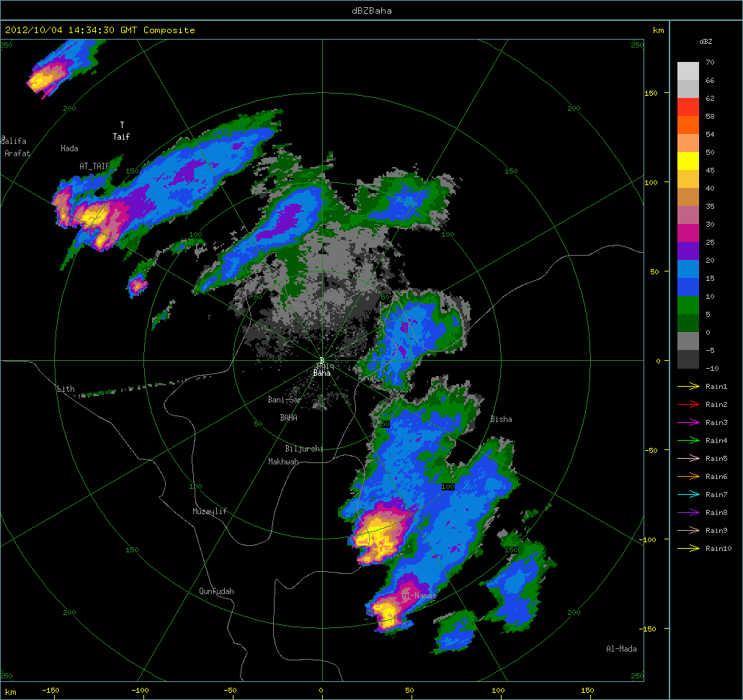Select the red Rain2 arrow
Viewport: 743px width, 700px height.
689,405
